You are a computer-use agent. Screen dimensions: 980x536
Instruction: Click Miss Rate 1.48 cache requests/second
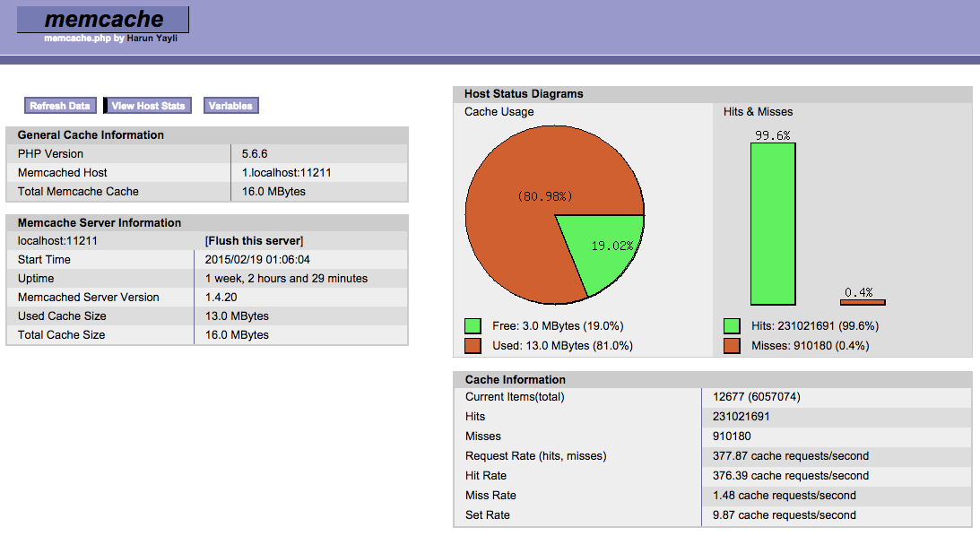785,496
